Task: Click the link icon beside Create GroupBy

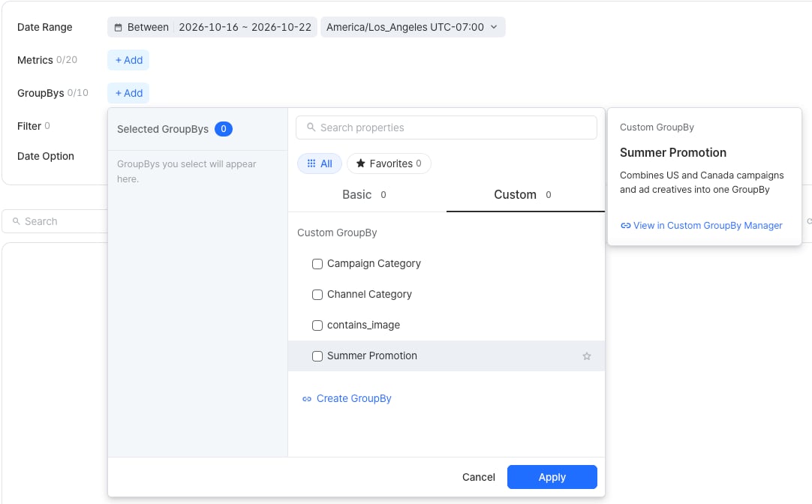Action: (307, 399)
